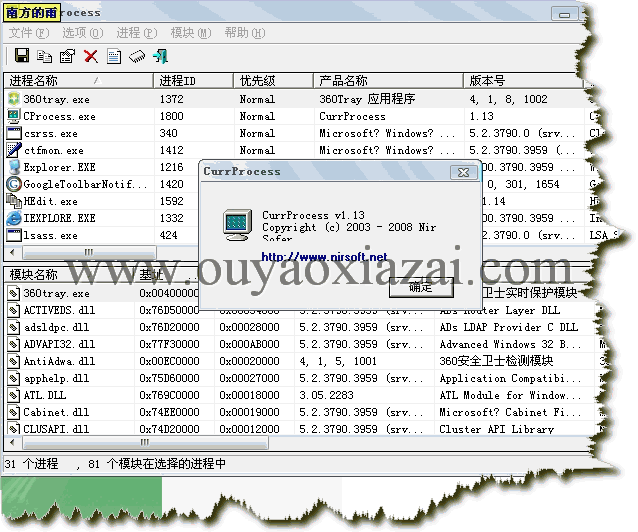The width and height of the screenshot is (638, 532).
Task: Close the CurrProcess About dialog
Action: 463,172
